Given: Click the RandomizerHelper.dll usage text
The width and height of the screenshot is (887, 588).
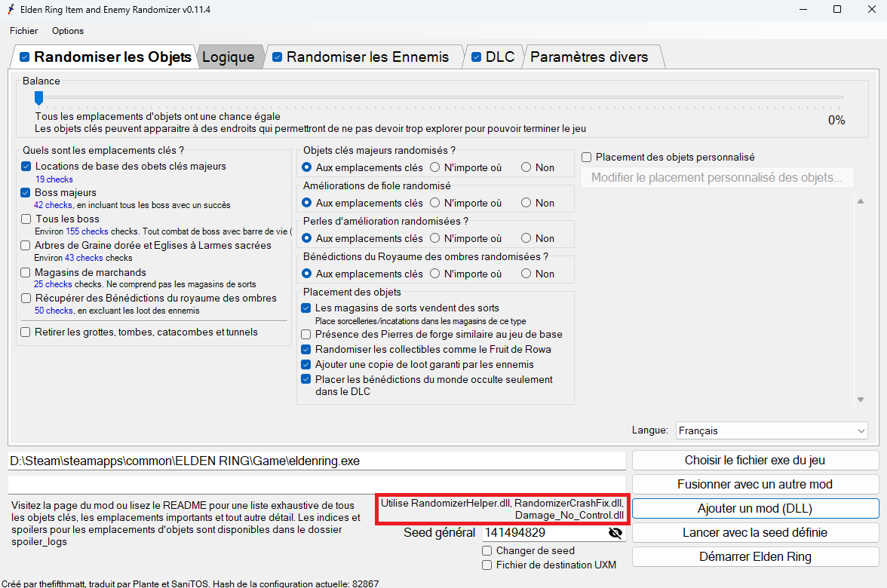Looking at the screenshot, I should click(x=502, y=509).
